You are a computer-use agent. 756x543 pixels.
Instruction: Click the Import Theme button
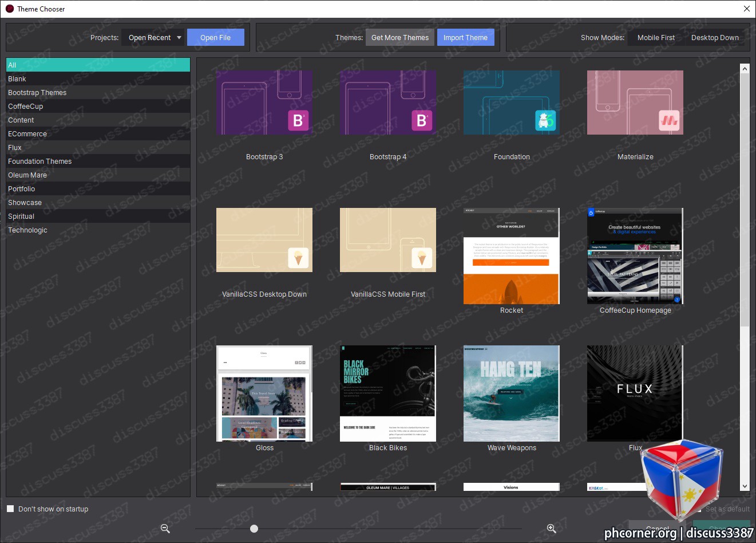pos(465,37)
